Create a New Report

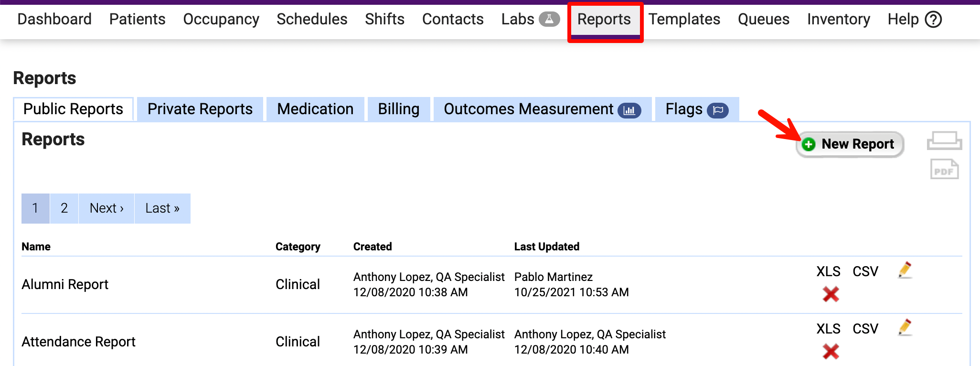point(850,144)
